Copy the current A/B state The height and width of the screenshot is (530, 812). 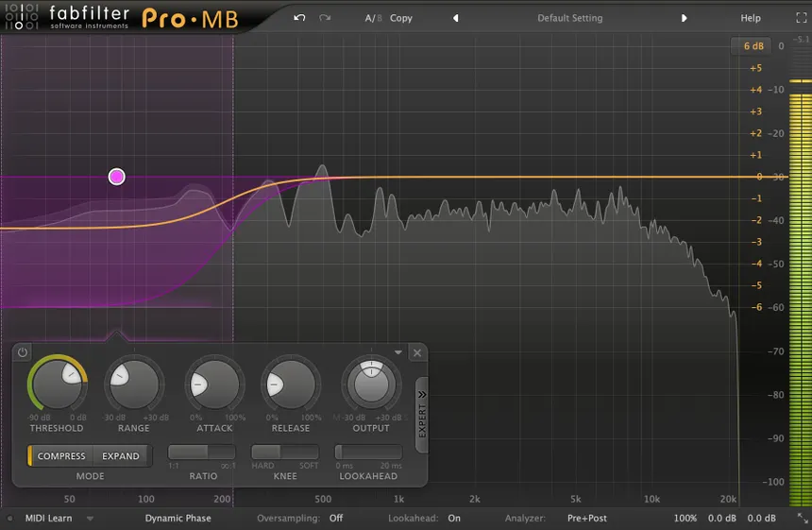(x=401, y=18)
